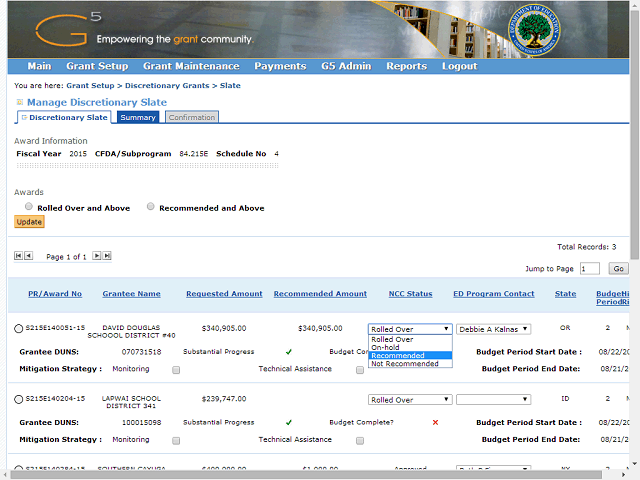Open the G5 Admin menu
640x480 pixels.
[x=346, y=66]
